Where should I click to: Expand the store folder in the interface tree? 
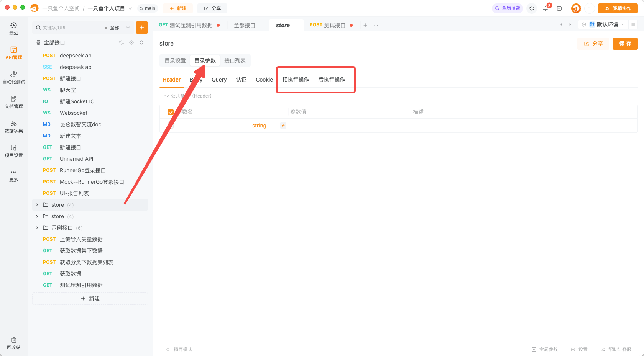(x=36, y=204)
